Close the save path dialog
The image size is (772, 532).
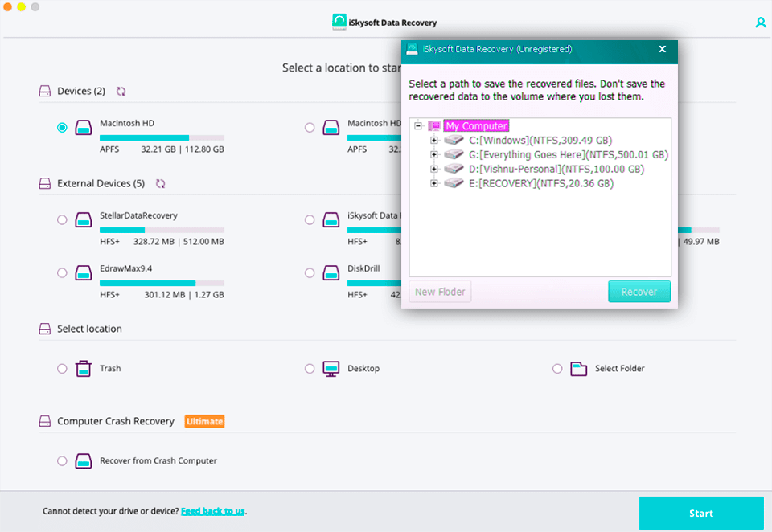662,49
